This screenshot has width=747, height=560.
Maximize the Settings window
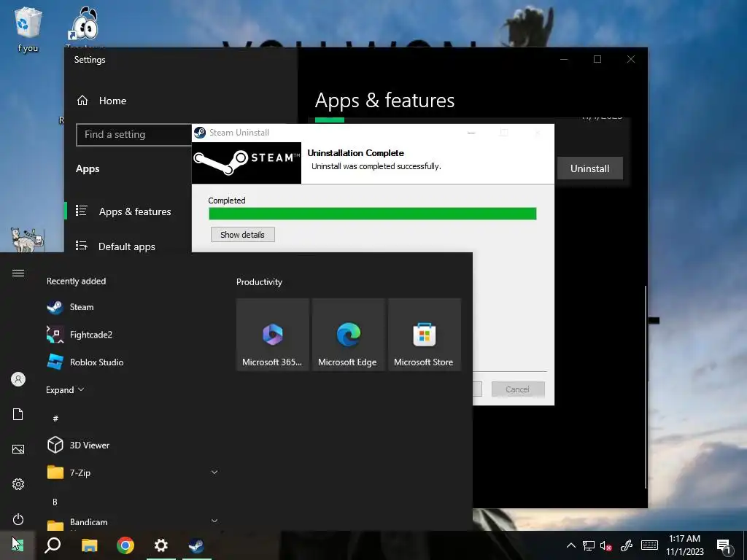pos(597,59)
